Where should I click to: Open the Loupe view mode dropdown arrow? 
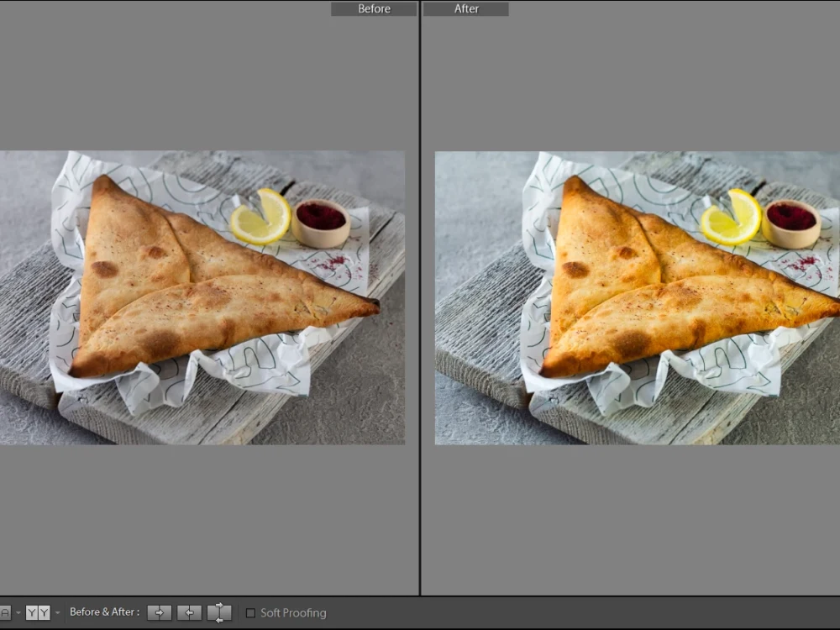[18, 612]
